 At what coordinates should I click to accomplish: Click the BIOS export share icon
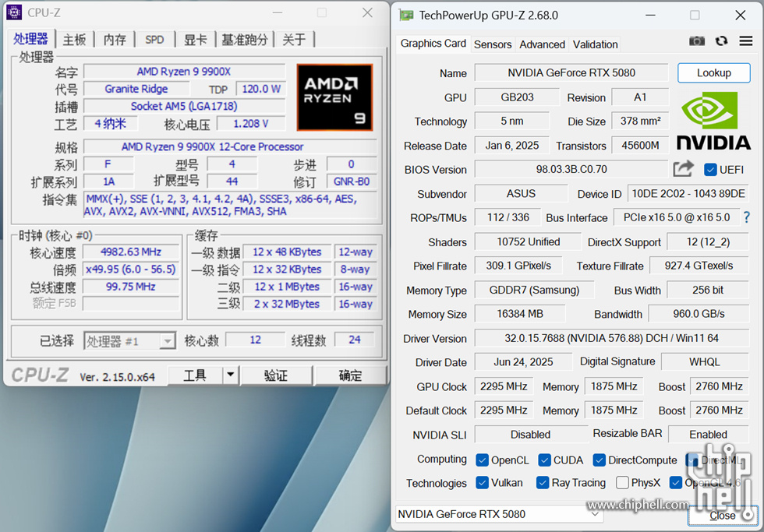(x=684, y=169)
